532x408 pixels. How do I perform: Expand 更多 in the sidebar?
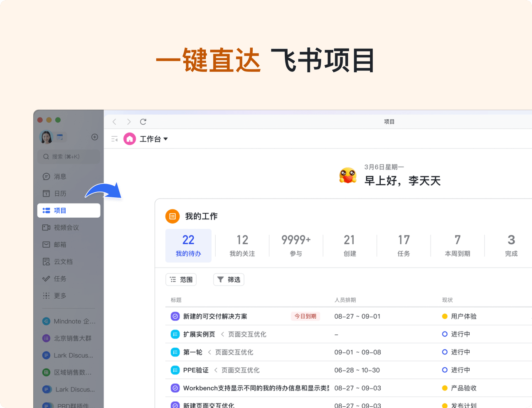coord(69,296)
